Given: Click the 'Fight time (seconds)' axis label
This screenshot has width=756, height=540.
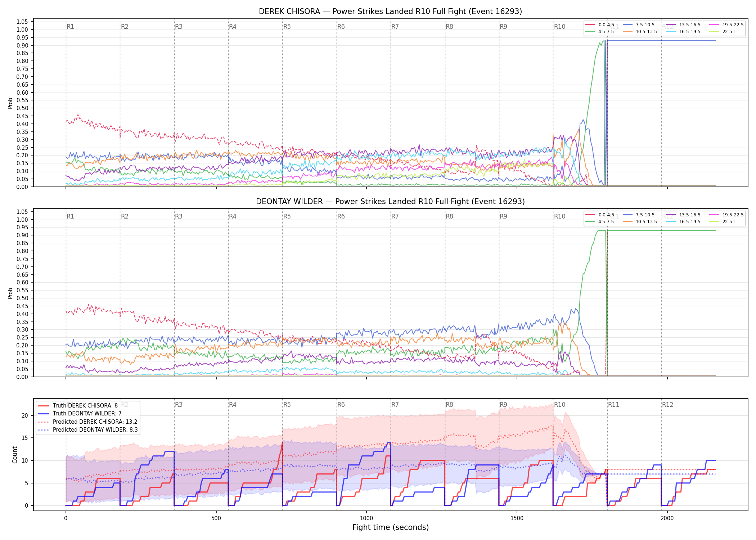Looking at the screenshot, I should point(391,527).
